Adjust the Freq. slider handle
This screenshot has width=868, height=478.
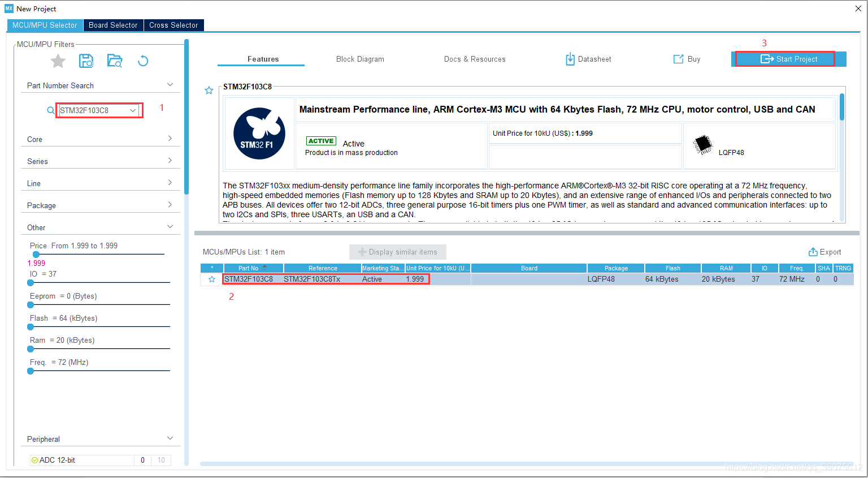click(31, 371)
